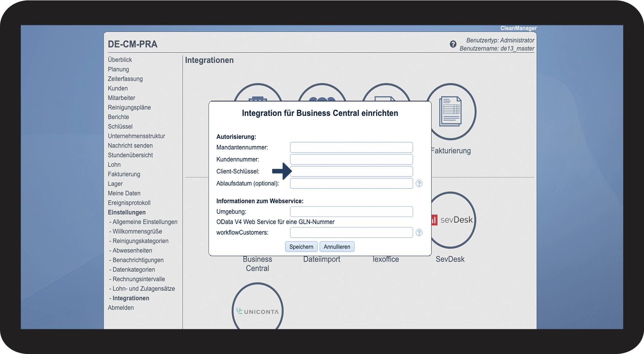The image size is (644, 354).
Task: Open Überblick in the sidebar
Action: [x=120, y=60]
